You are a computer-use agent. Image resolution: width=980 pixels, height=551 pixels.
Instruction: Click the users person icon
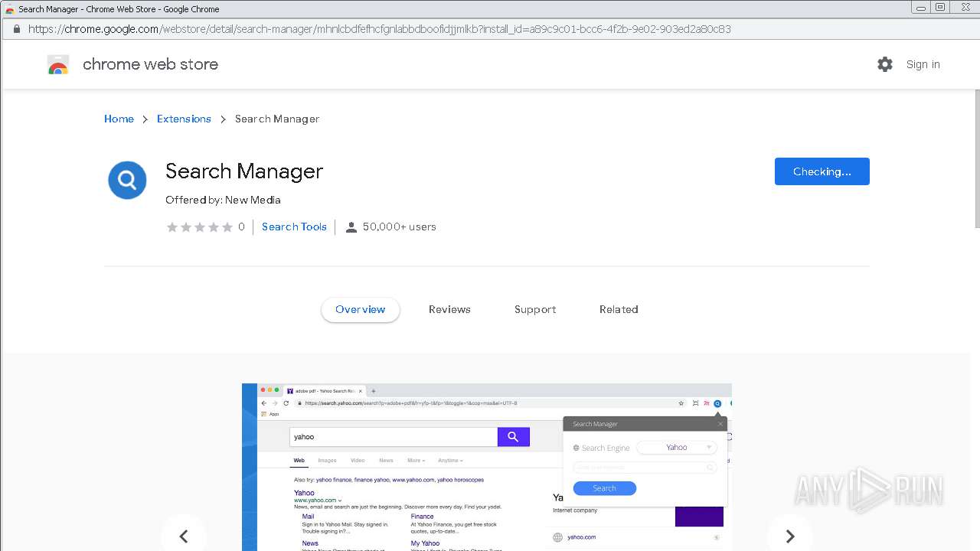(351, 227)
